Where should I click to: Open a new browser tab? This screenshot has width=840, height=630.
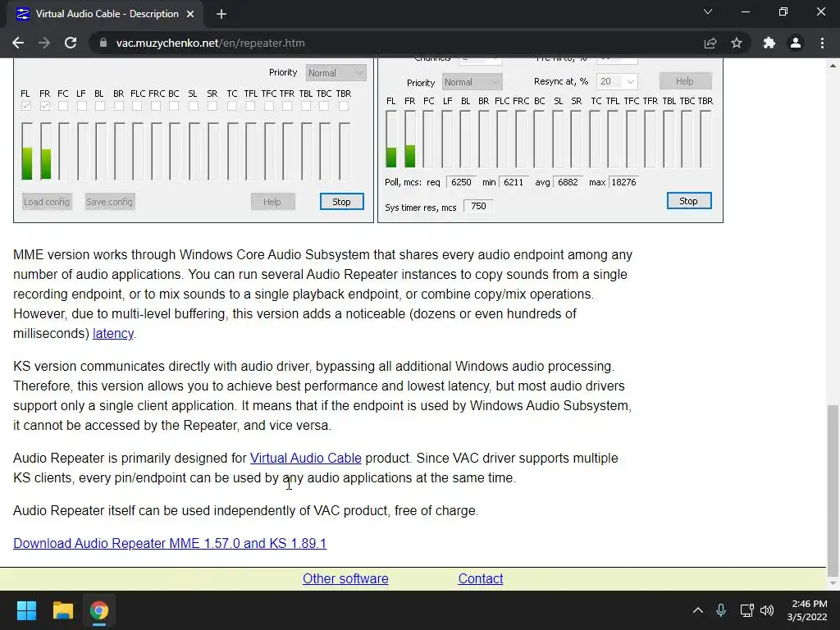click(221, 14)
